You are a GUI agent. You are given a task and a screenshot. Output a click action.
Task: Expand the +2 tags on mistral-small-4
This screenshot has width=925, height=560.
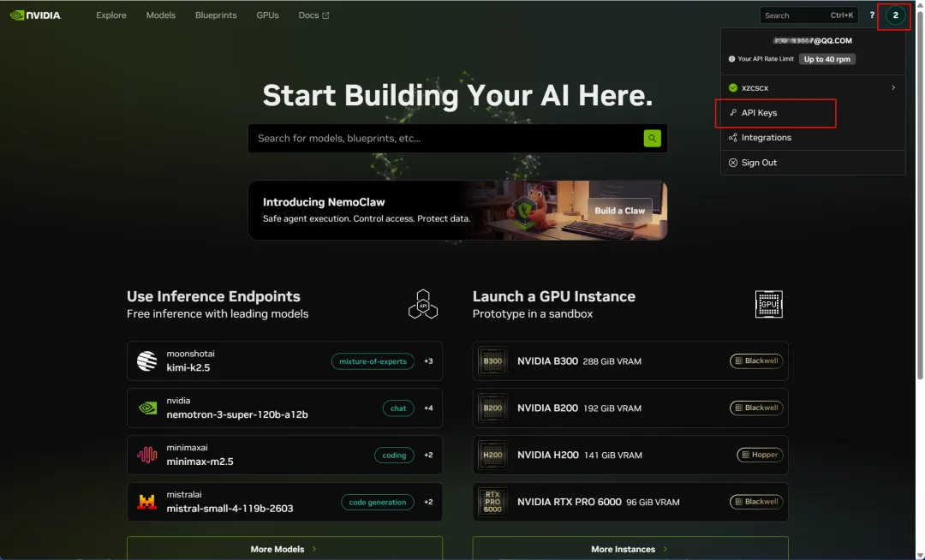(x=428, y=503)
